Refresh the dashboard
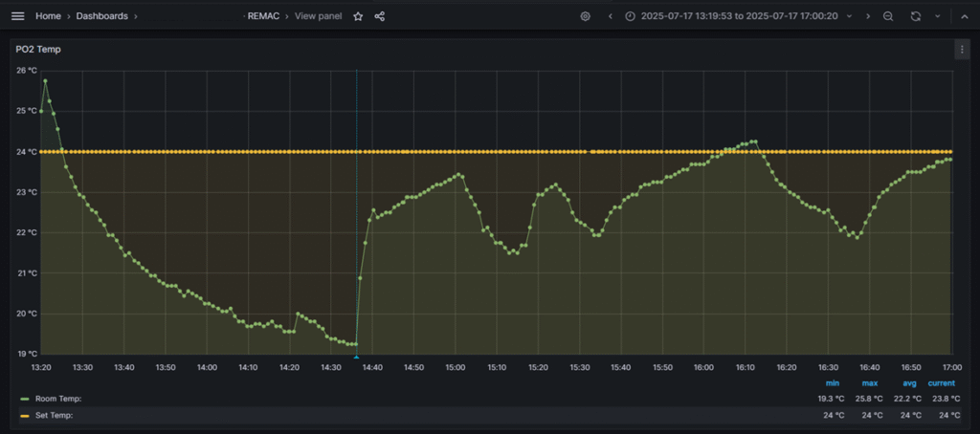Image resolution: width=980 pixels, height=434 pixels. point(916,16)
